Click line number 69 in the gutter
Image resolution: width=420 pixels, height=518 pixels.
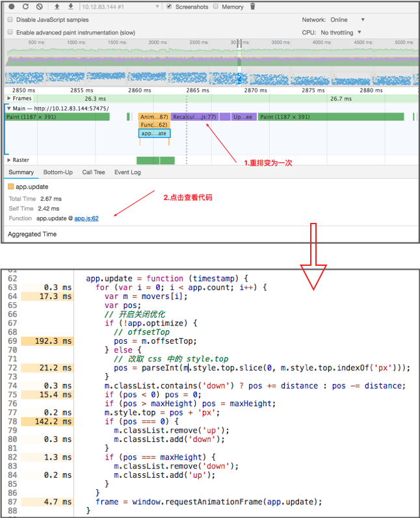(12, 341)
